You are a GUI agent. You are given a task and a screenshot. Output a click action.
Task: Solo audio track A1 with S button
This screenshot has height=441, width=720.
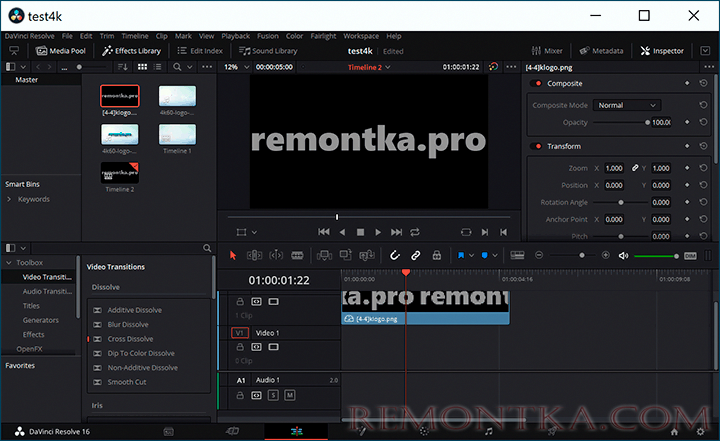tap(273, 395)
